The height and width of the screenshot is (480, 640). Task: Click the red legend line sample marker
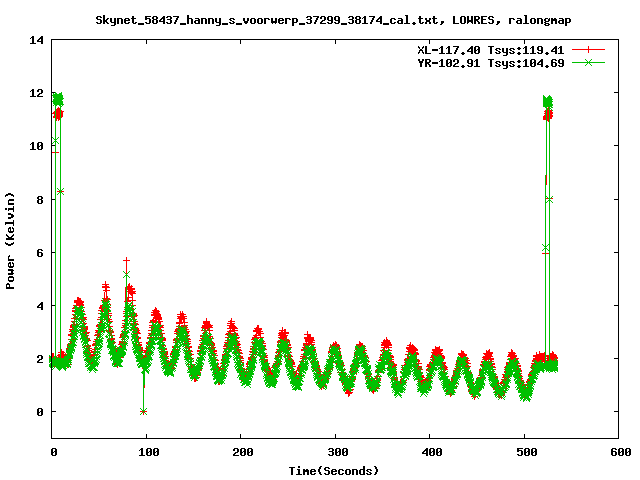(588, 50)
